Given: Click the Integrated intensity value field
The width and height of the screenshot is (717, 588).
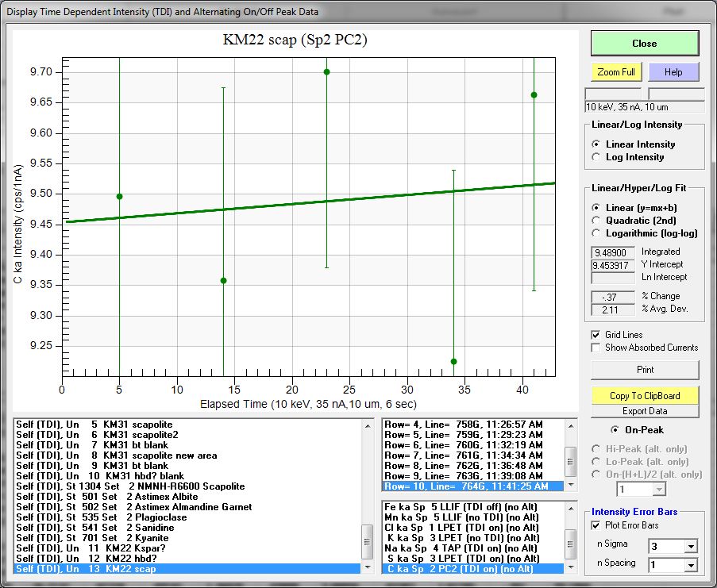Looking at the screenshot, I should 613,252.
